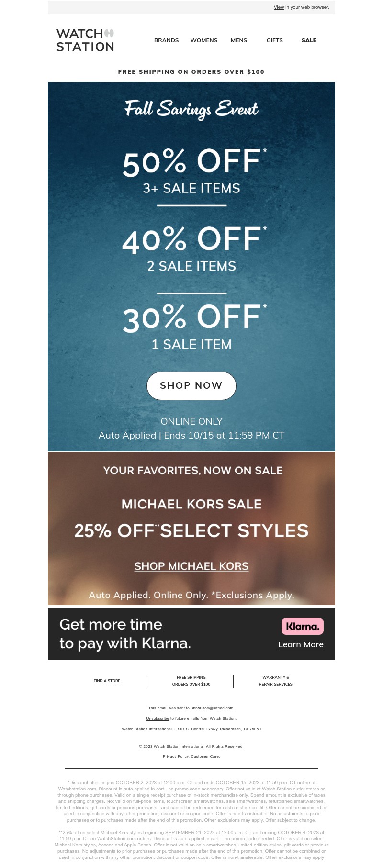Go to the Womens section
This screenshot has width=383, height=868.
tap(204, 40)
